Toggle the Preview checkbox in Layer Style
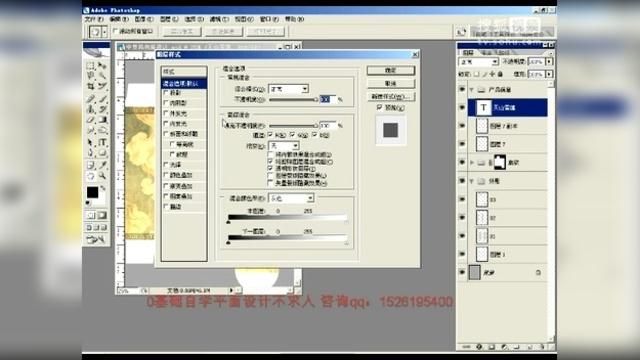 380,107
